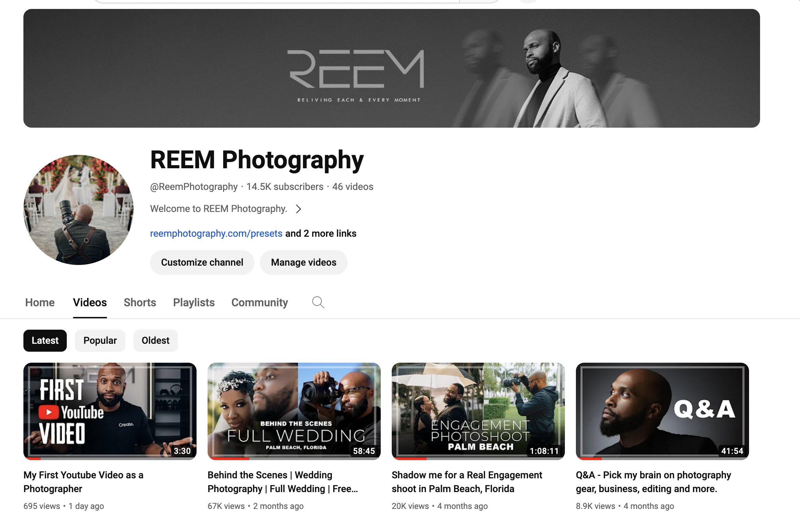This screenshot has height=532, width=800.
Task: Expand the 'and 2 more links' list
Action: click(x=320, y=233)
